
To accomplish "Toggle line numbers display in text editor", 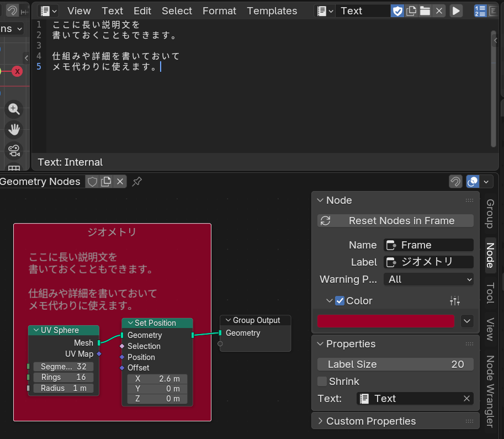I will pyautogui.click(x=480, y=11).
